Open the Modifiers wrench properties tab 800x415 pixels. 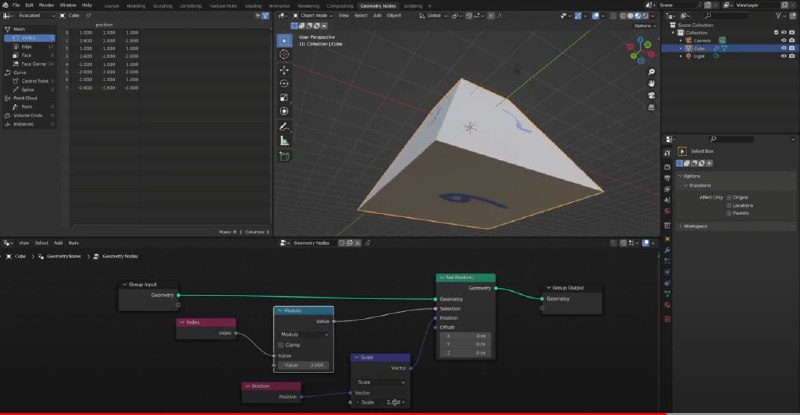[x=667, y=250]
